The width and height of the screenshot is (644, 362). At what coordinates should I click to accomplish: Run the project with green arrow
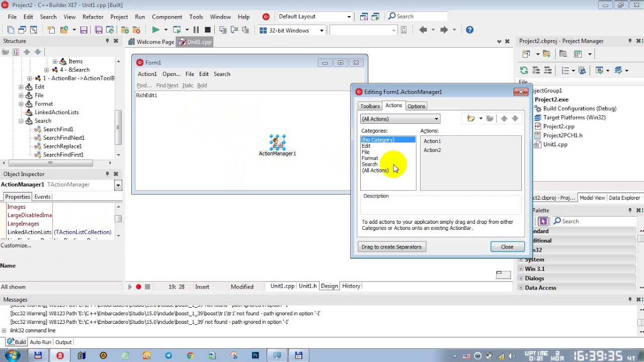(155, 30)
